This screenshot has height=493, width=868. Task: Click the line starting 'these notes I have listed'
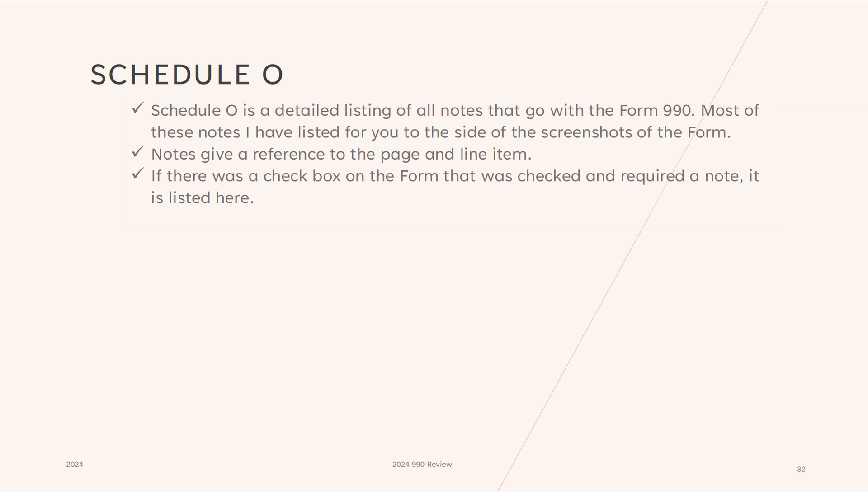[441, 132]
